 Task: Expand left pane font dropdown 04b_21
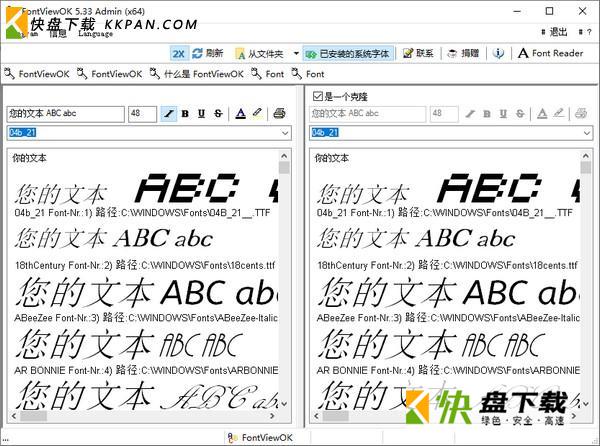[x=285, y=133]
